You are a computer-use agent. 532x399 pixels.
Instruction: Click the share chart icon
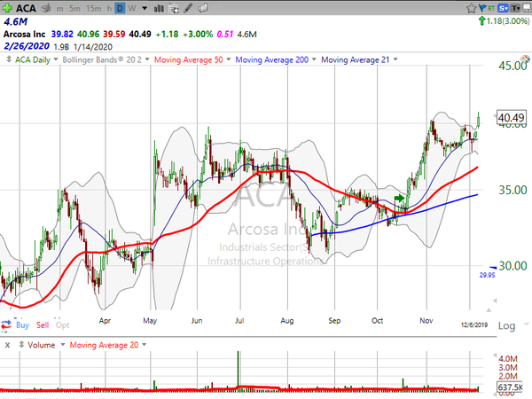click(x=202, y=8)
